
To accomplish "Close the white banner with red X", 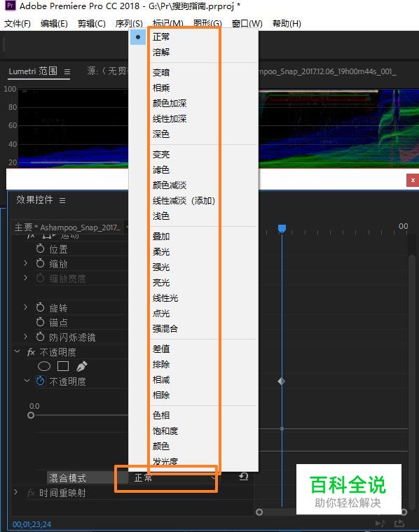I will 413,180.
